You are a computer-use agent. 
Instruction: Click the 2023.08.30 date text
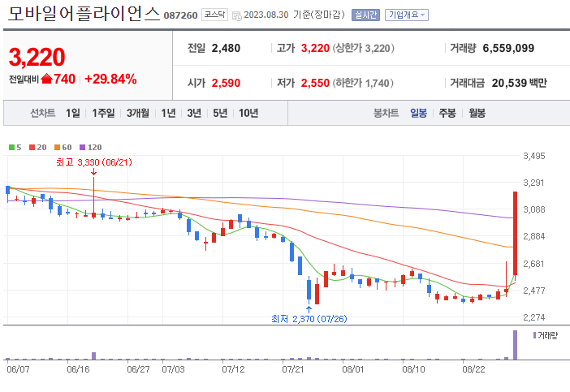click(266, 15)
